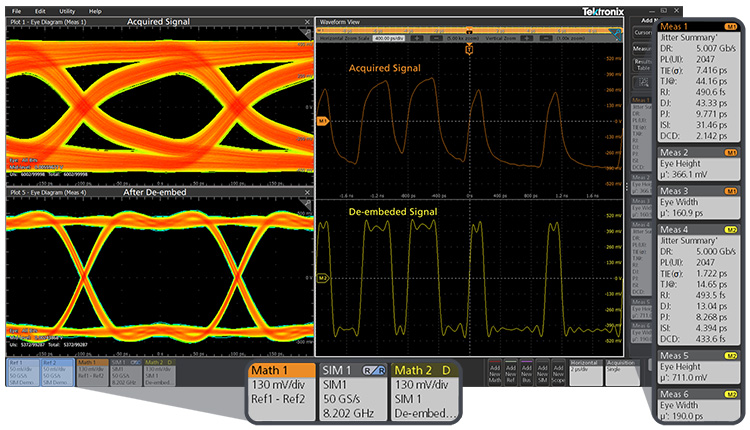Screen dimensions: 750x430
Task: Click the Add New Ref button
Action: coord(511,372)
